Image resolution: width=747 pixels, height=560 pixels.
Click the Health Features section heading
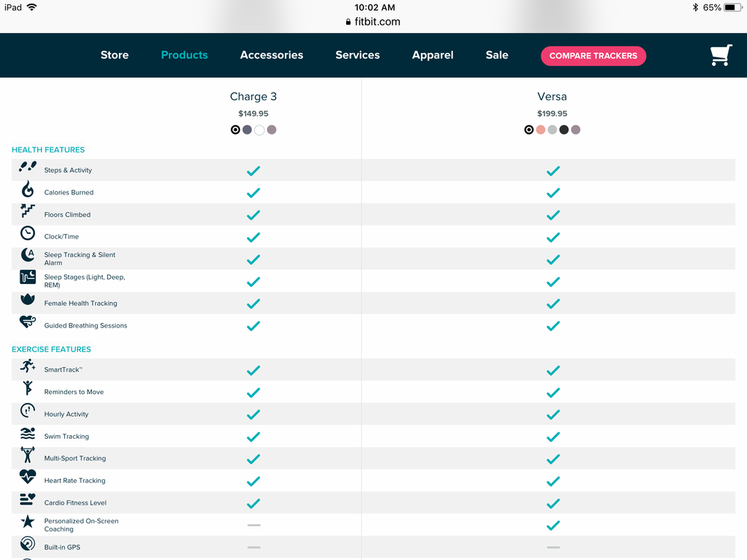[48, 150]
